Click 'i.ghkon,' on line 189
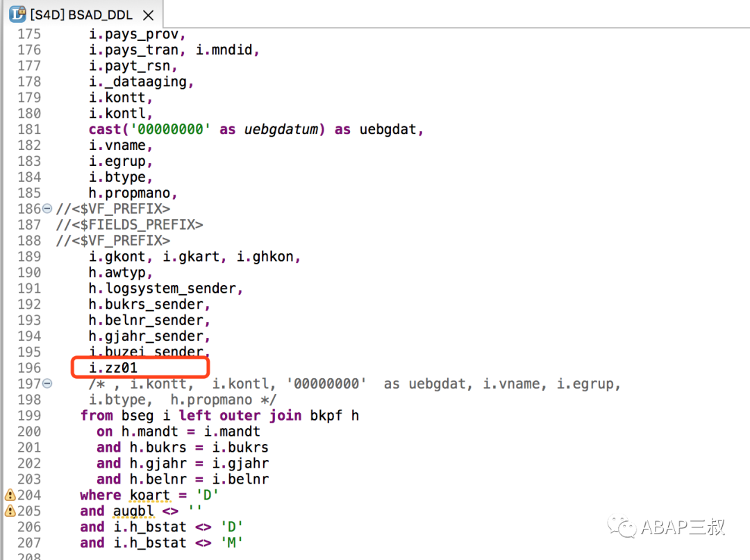 [x=268, y=257]
